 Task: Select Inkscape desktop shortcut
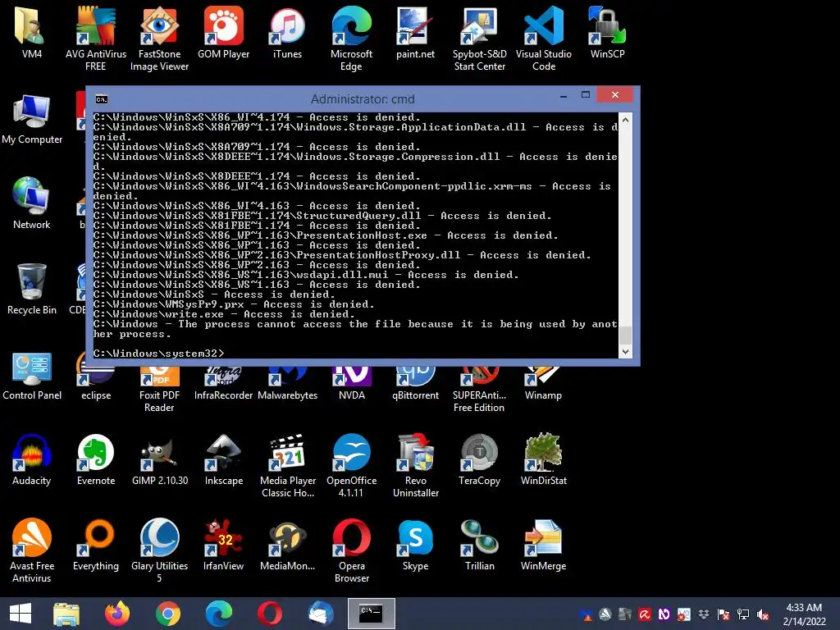(223, 459)
